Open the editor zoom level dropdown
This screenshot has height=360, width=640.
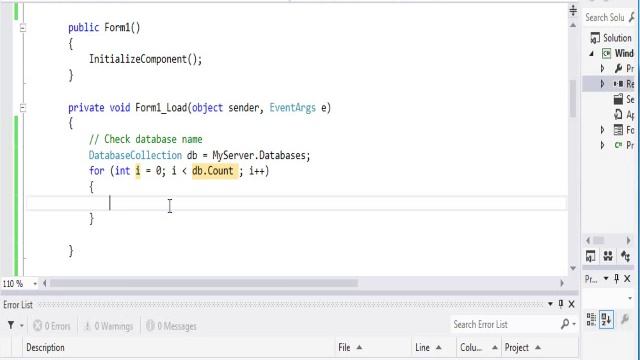point(35,283)
